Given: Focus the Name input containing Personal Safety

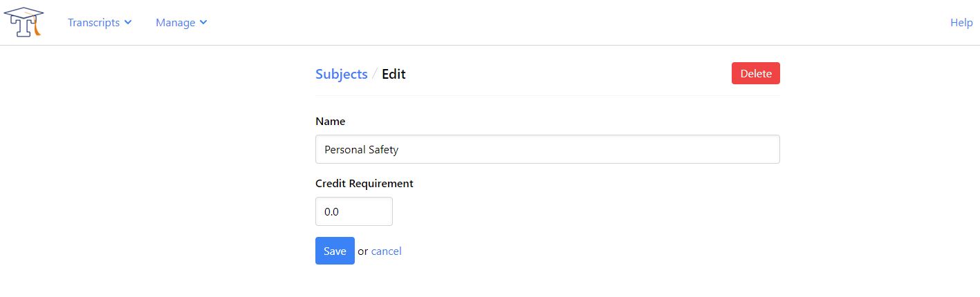Looking at the screenshot, I should [547, 149].
